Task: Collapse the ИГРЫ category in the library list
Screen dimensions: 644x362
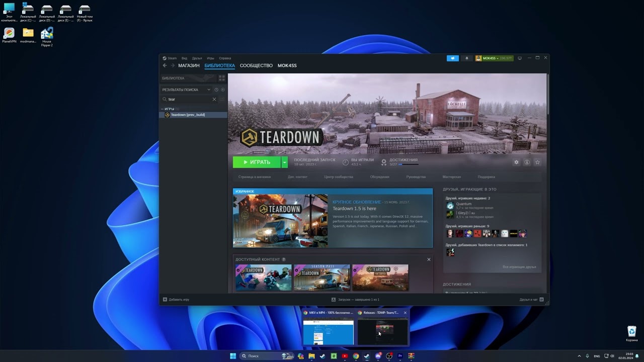Action: point(162,109)
